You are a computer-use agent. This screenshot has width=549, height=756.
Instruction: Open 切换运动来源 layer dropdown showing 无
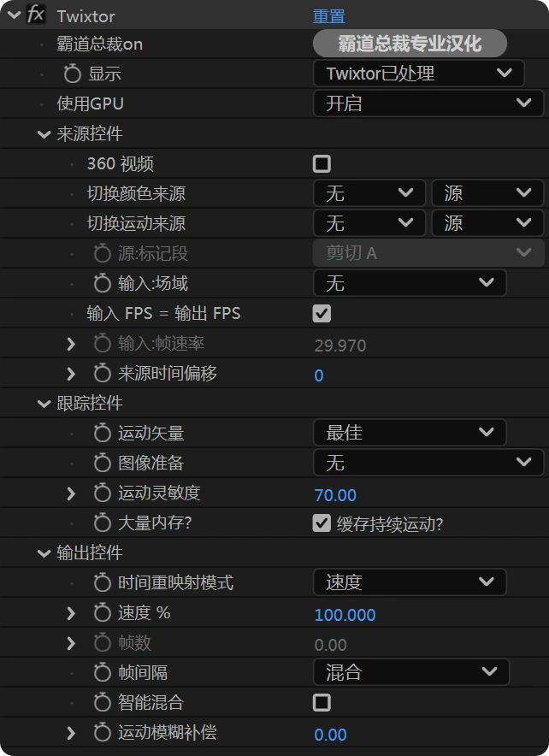coord(369,223)
